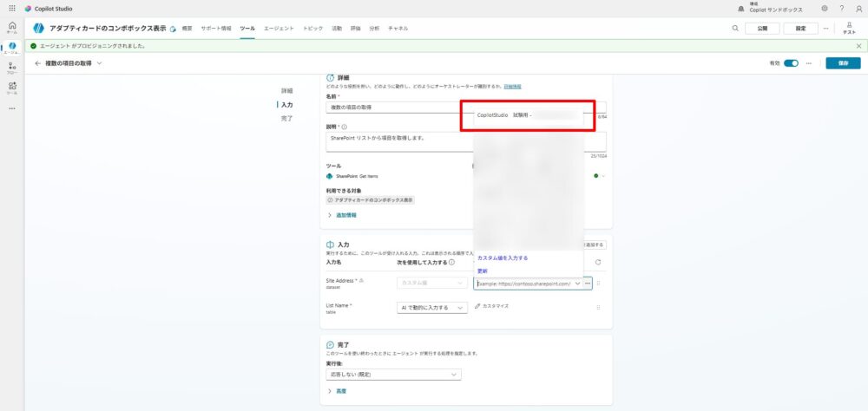Open the Flows icon in left sidebar
This screenshot has height=411, width=868.
pos(12,68)
